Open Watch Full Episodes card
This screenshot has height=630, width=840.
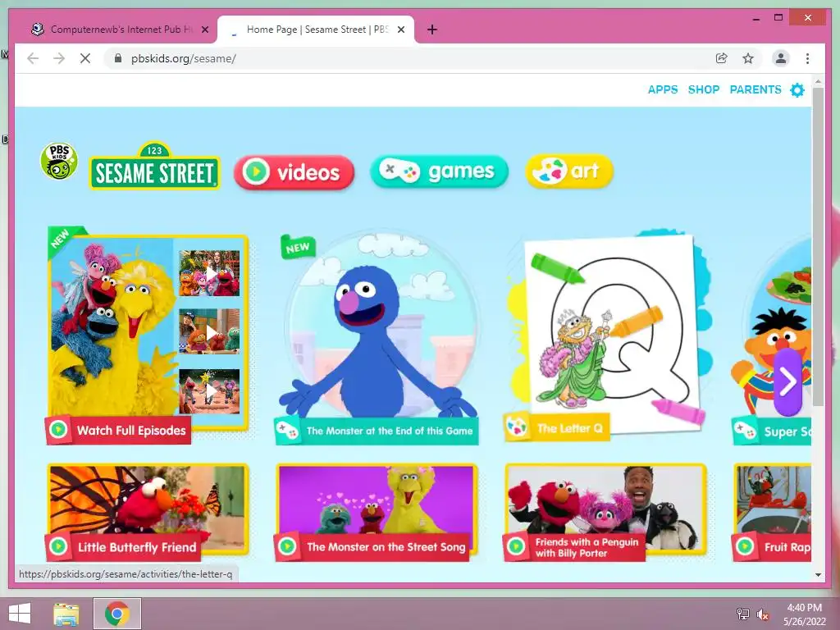(148, 336)
